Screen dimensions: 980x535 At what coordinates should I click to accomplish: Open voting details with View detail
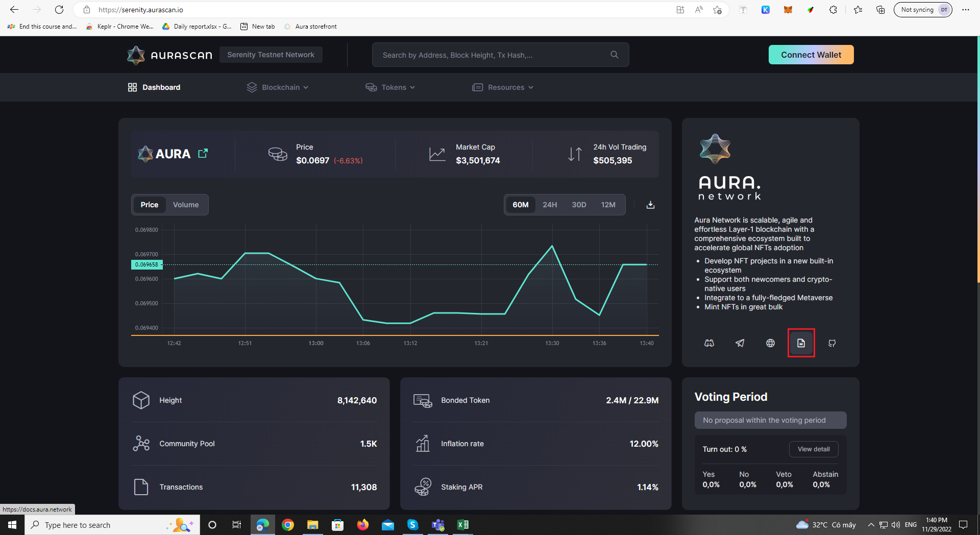click(x=813, y=449)
